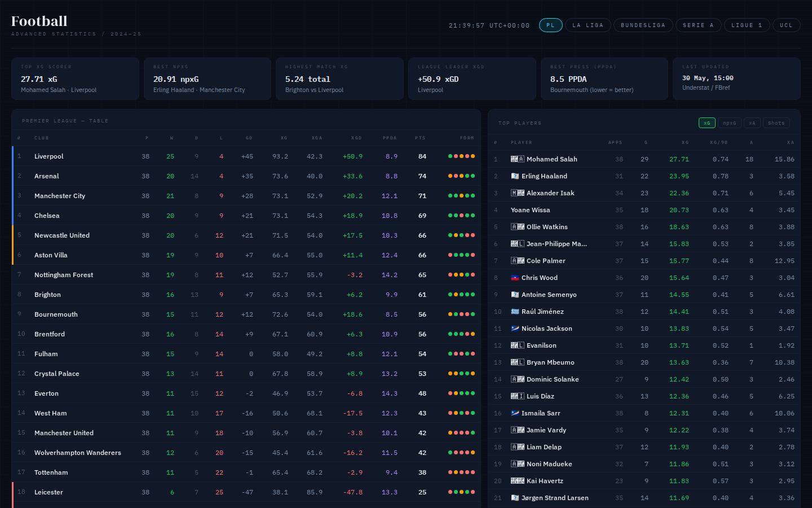The height and width of the screenshot is (508, 812).
Task: Toggle the Shots metric in Top Players
Action: [776, 123]
